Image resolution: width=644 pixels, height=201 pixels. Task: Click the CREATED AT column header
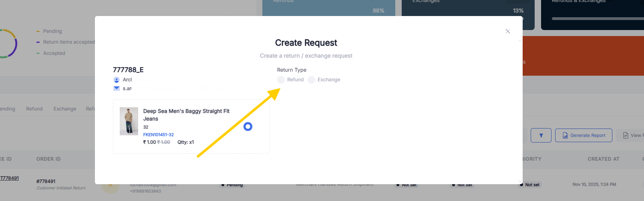pos(603,159)
